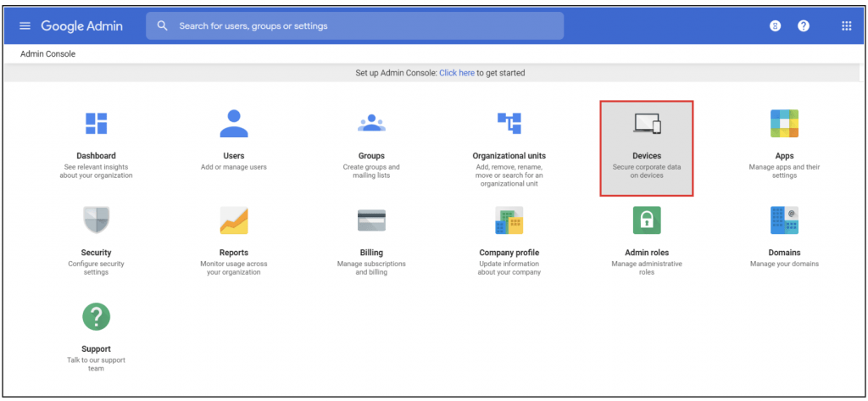The height and width of the screenshot is (401, 868).
Task: Click 'Add or manage users' description
Action: click(x=234, y=167)
